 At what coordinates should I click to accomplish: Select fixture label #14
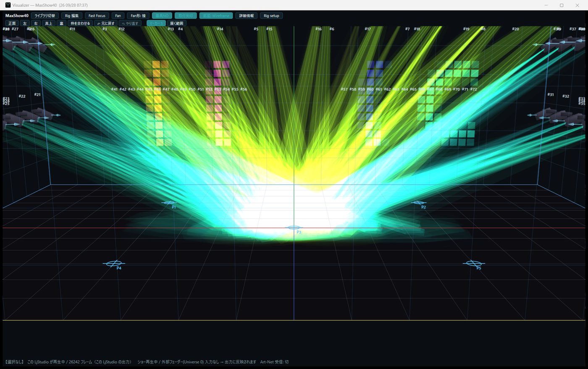(220, 29)
